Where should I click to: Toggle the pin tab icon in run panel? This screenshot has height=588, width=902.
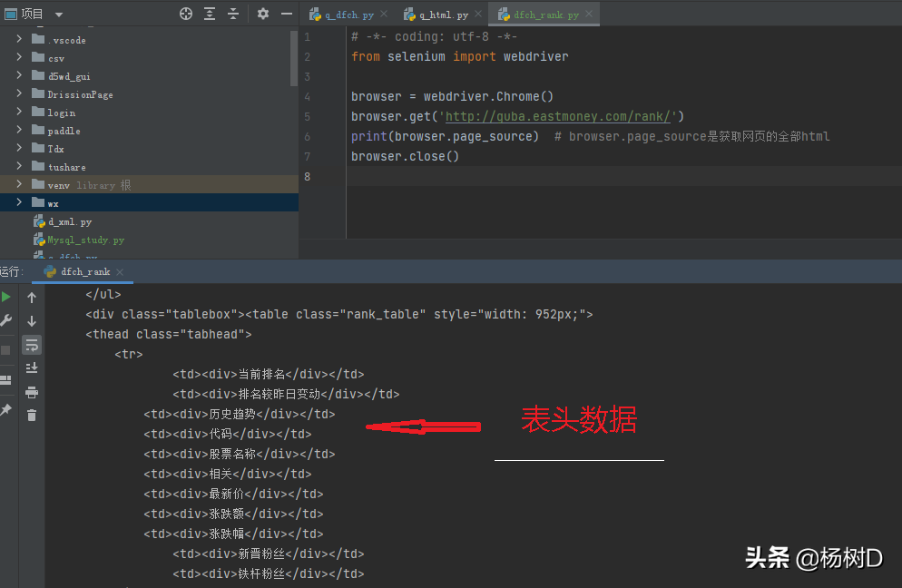[x=6, y=410]
